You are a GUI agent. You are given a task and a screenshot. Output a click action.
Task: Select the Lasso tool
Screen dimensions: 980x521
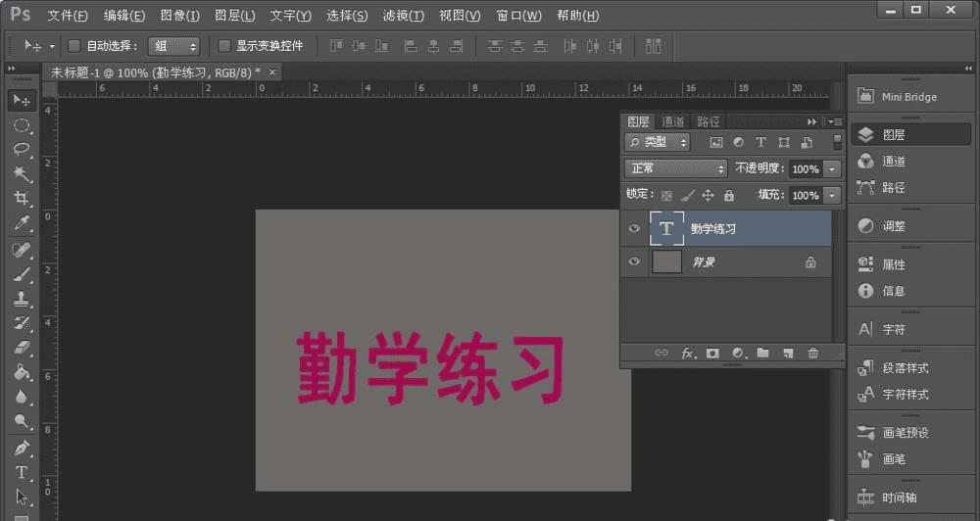coord(22,149)
